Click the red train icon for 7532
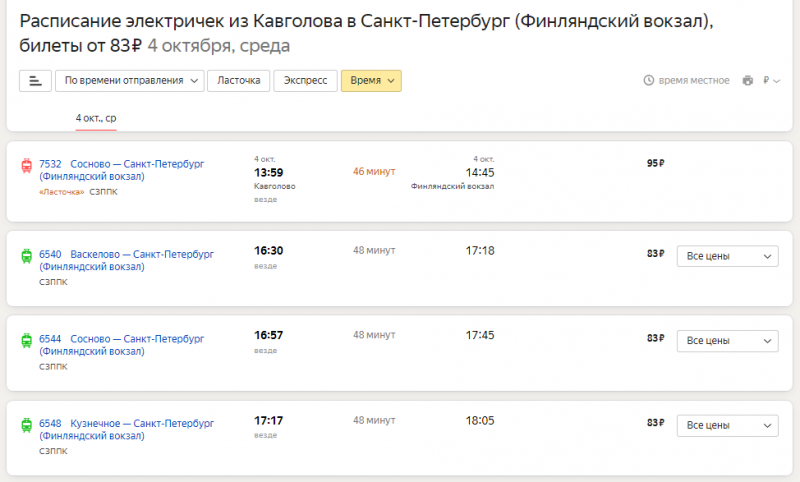This screenshot has height=482, width=800. click(x=27, y=166)
